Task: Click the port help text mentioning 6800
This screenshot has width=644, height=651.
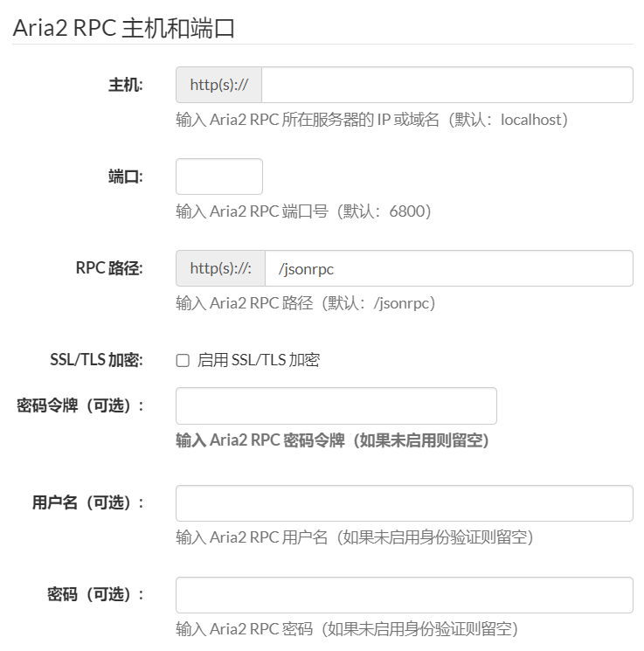Action: (x=303, y=211)
